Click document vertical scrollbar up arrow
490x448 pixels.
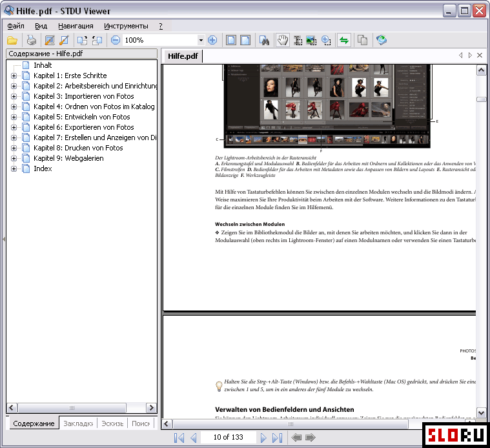click(481, 70)
